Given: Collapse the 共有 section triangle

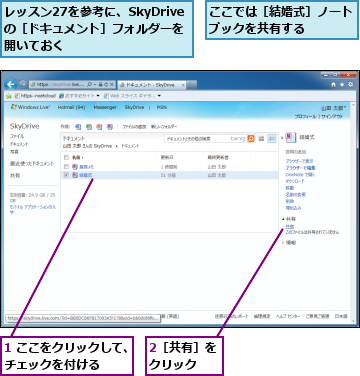Looking at the screenshot, I should point(283,219).
